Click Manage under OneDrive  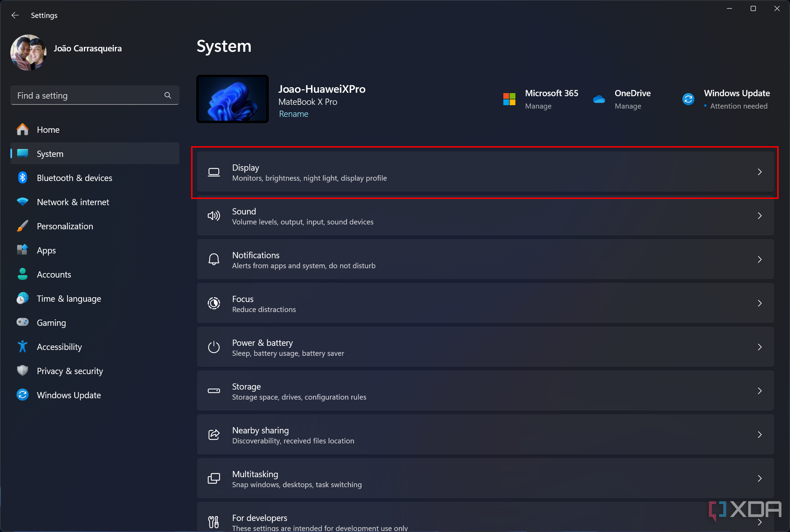629,106
